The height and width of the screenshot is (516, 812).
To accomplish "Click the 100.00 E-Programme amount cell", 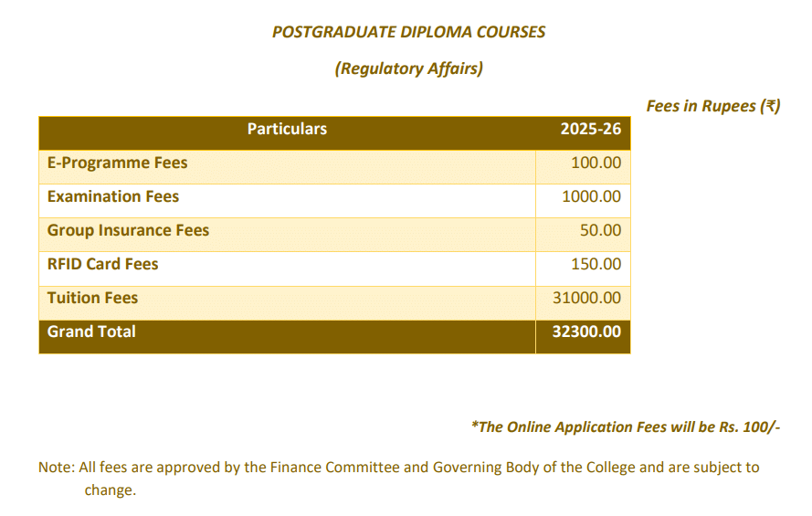I will (x=596, y=163).
